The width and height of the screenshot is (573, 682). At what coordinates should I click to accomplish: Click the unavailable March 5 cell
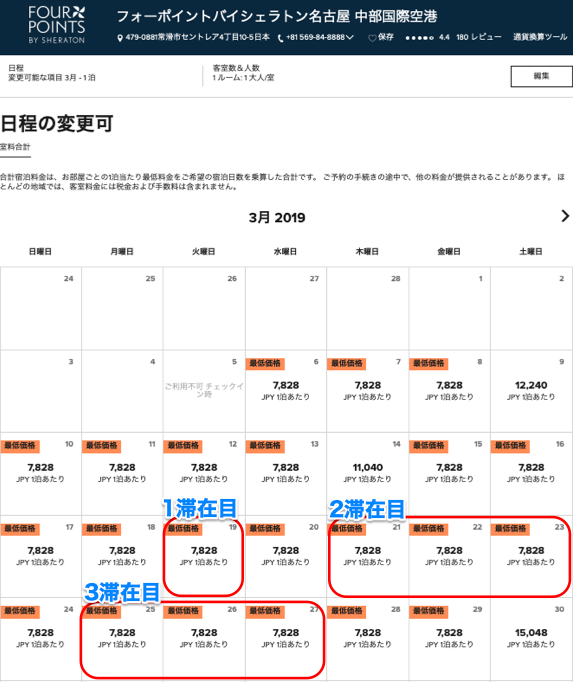(x=204, y=391)
